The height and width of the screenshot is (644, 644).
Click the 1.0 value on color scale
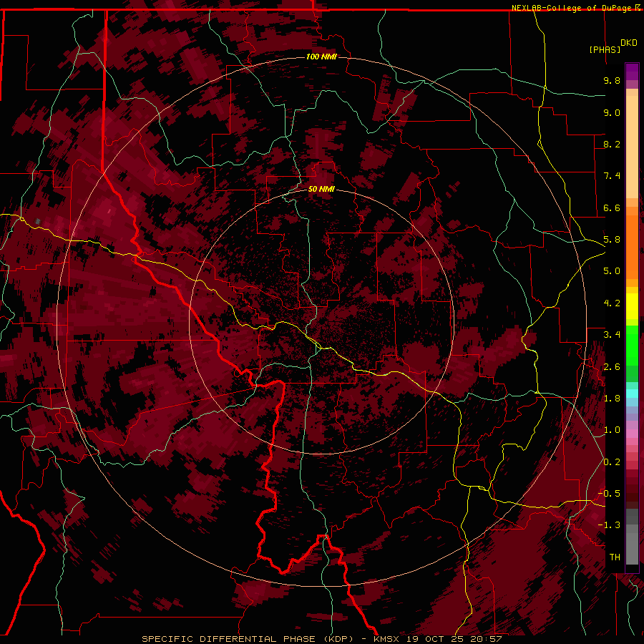tap(612, 430)
